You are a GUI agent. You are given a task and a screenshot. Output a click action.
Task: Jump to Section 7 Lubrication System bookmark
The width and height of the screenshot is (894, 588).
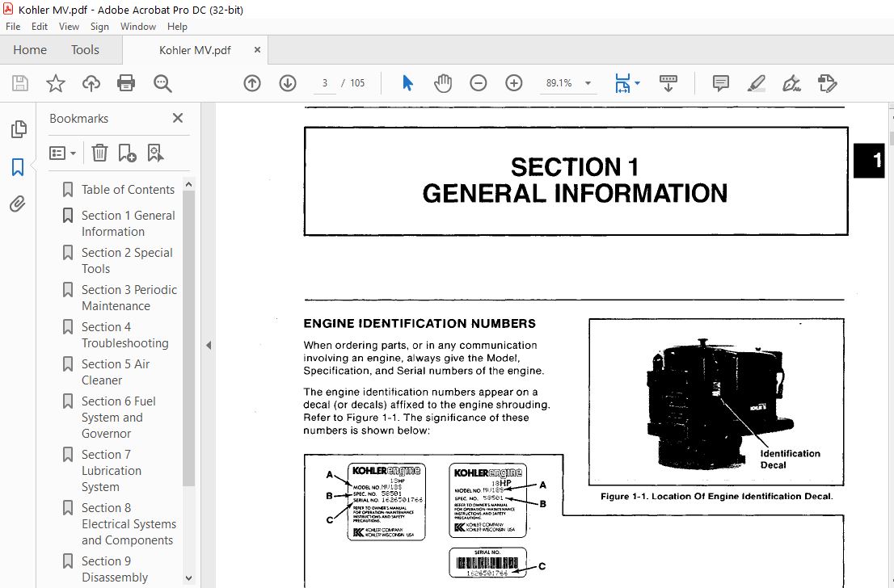click(x=112, y=471)
